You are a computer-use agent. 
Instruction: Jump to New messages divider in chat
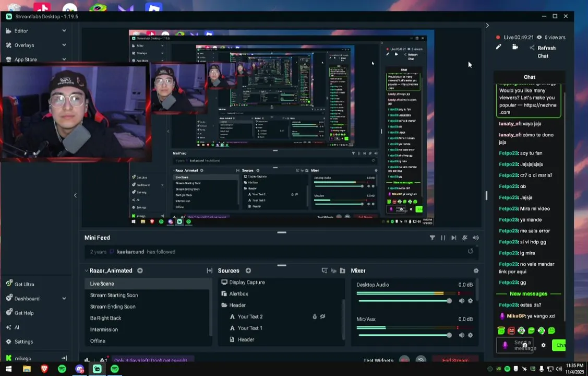(529, 294)
